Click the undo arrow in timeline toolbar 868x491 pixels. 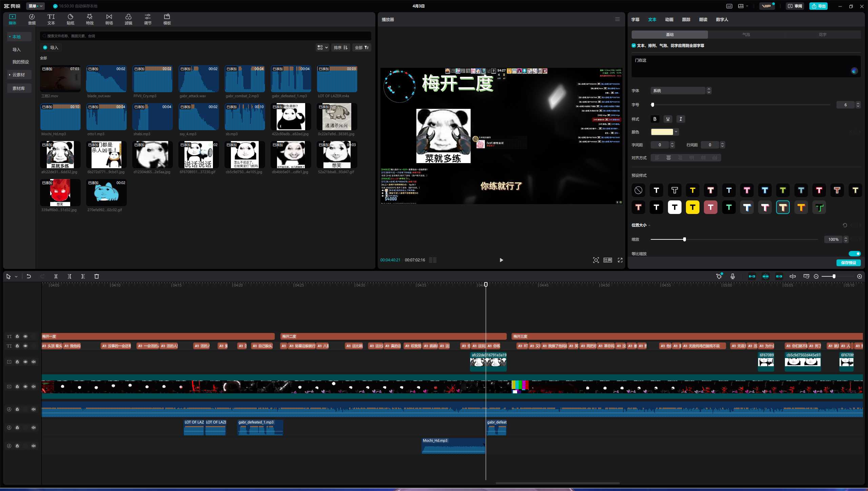(x=29, y=276)
